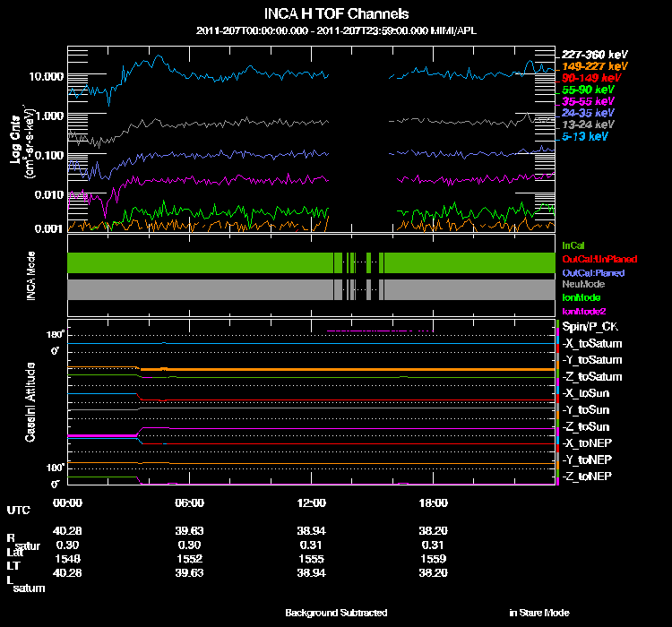The height and width of the screenshot is (627, 672).
Task: Click the -X_toSun attitude legend label
Action: 588,393
